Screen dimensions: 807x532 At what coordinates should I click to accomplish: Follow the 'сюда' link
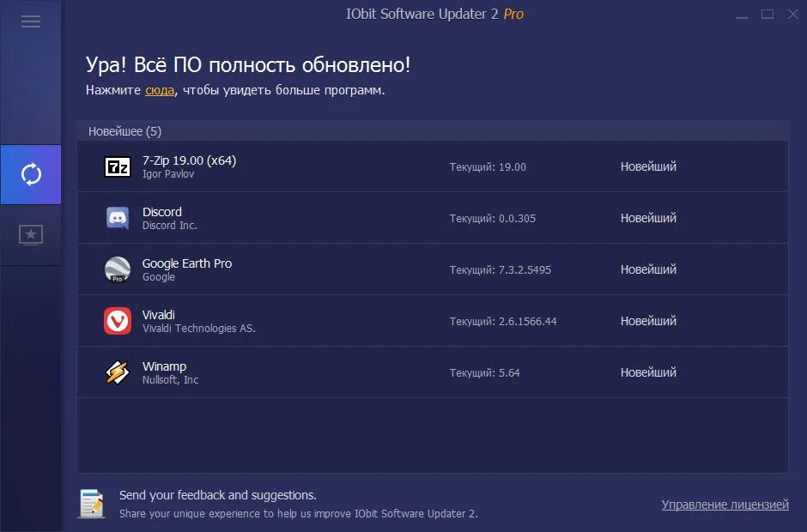coord(160,90)
